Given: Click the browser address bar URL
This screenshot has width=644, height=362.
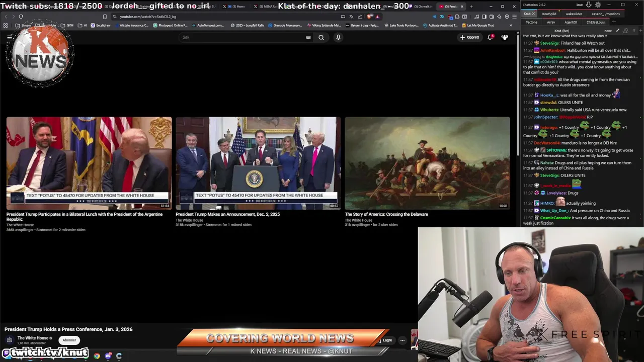Looking at the screenshot, I should pos(148,17).
